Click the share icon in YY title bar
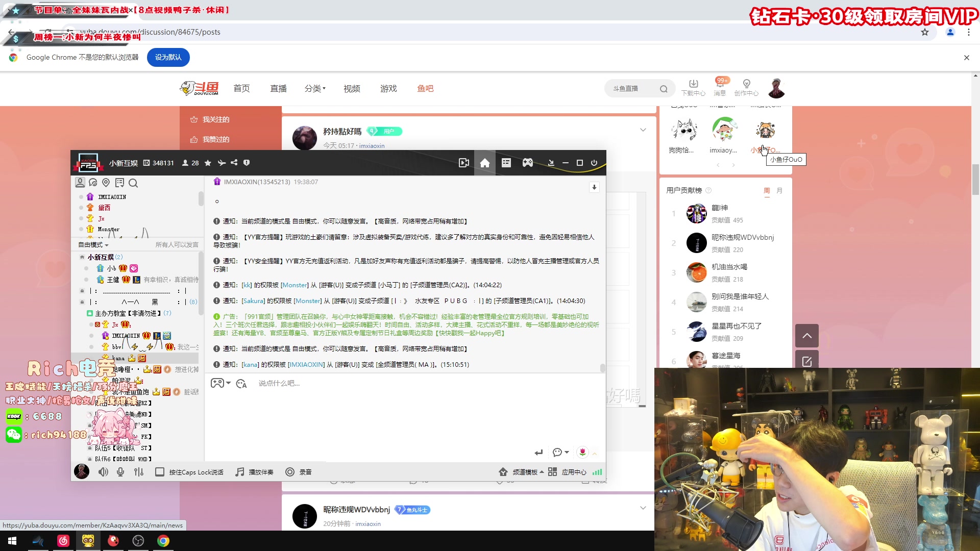Screen dimensions: 980x551 234,163
